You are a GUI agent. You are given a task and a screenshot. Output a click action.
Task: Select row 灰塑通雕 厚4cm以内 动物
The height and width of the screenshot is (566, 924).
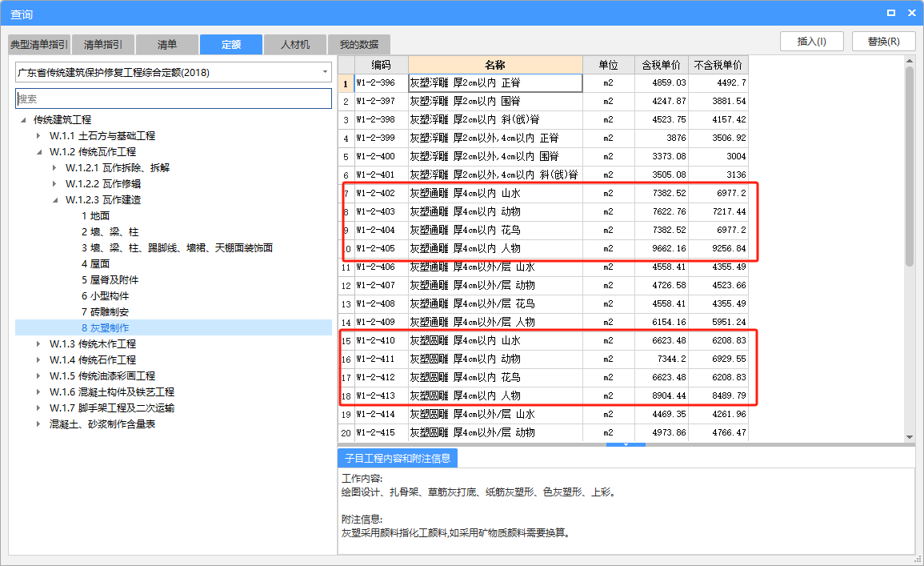pyautogui.click(x=495, y=211)
